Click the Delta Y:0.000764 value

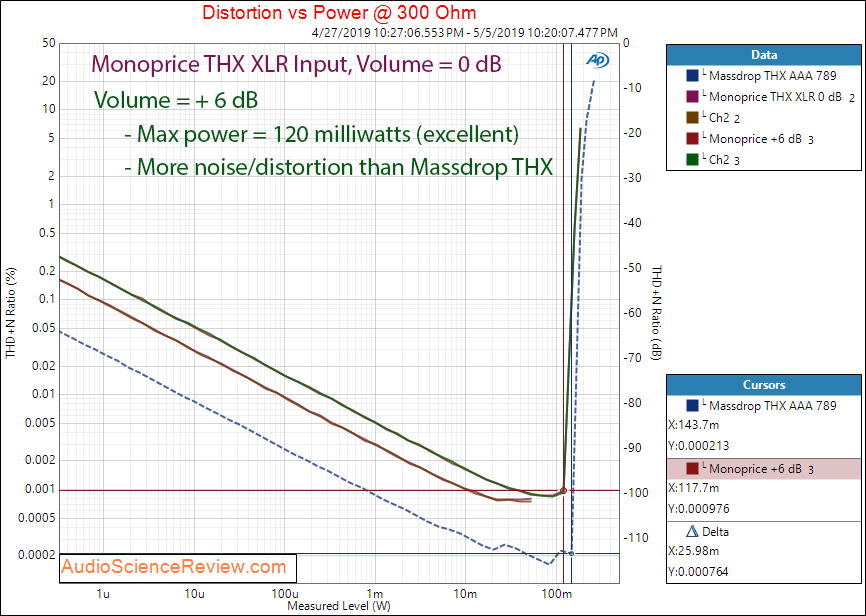[699, 572]
